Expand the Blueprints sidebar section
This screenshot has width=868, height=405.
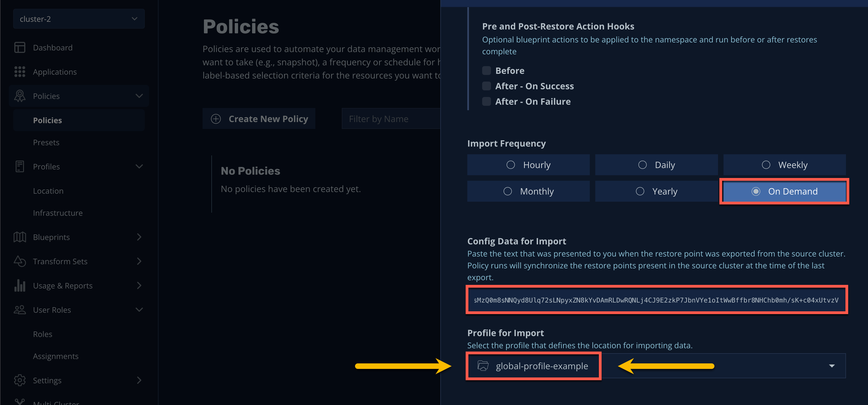tap(139, 237)
